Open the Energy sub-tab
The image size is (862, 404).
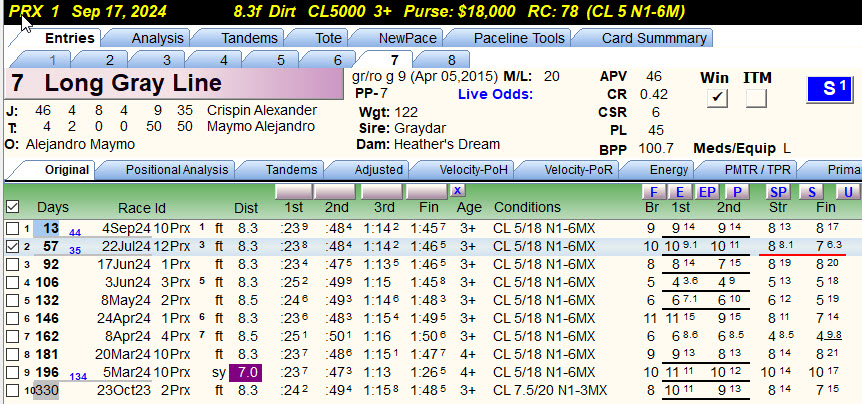point(664,170)
